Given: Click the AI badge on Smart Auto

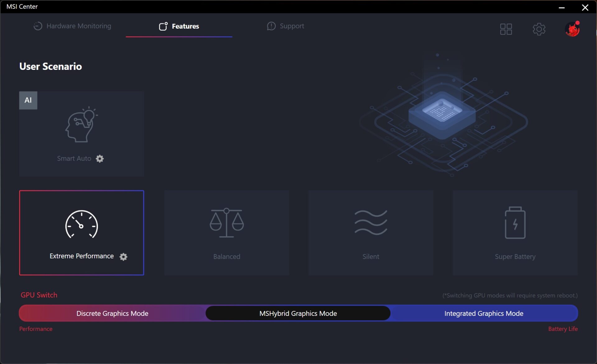Looking at the screenshot, I should coord(28,100).
